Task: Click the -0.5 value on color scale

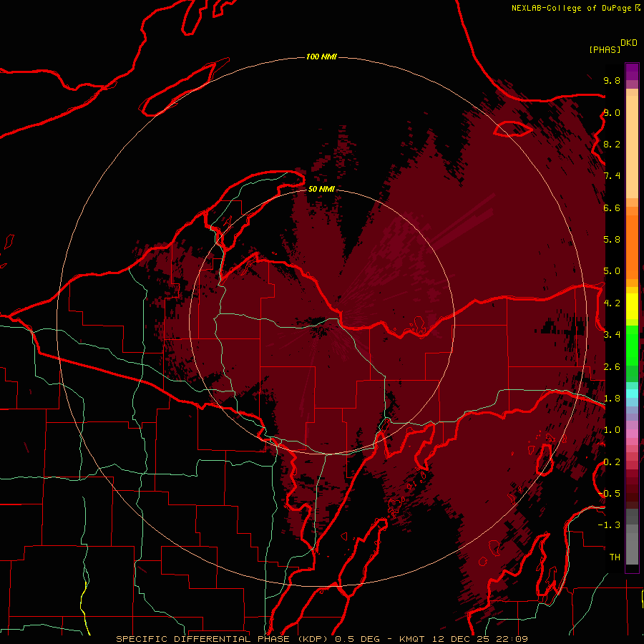Action: click(x=610, y=493)
